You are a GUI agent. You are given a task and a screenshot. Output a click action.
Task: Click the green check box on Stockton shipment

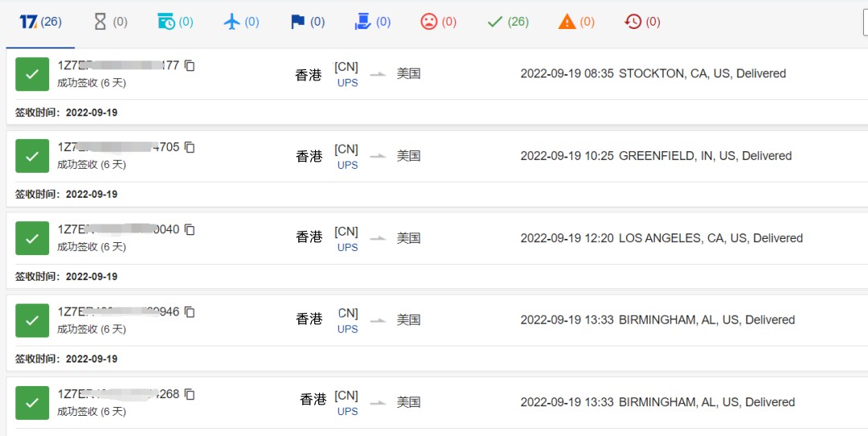pyautogui.click(x=32, y=74)
